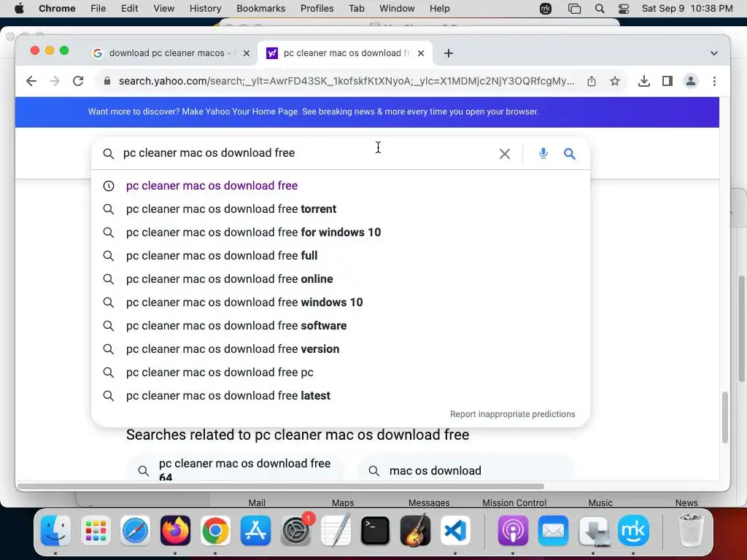Image resolution: width=747 pixels, height=560 pixels.
Task: Select the suggestion ending in 'free pc'
Action: pos(341,373)
